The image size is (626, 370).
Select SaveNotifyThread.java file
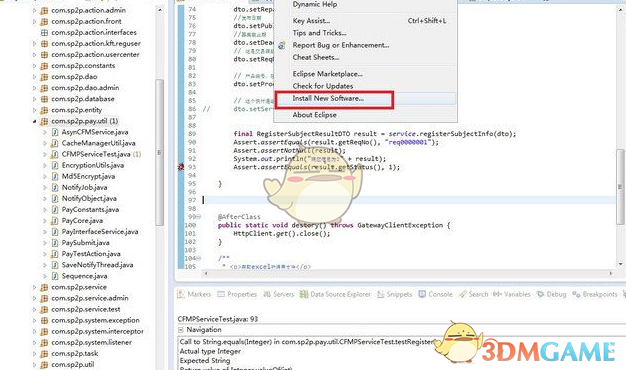tap(97, 265)
